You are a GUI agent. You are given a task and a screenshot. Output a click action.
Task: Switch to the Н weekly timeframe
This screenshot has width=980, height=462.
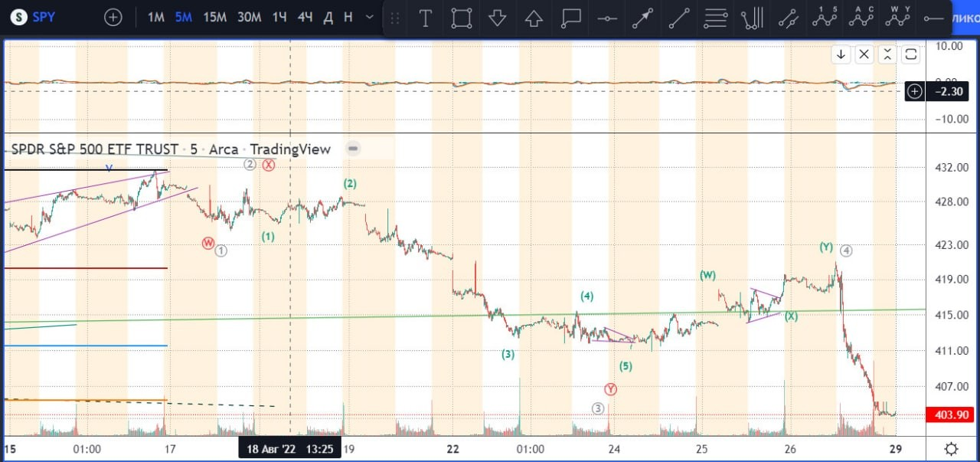348,17
